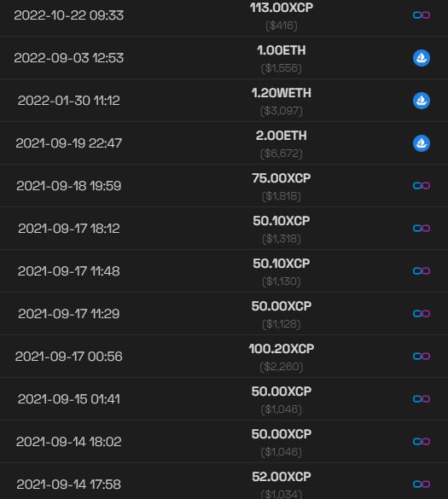
Task: Select the 2022-10-22 09:33 date entry
Action: click(x=69, y=15)
